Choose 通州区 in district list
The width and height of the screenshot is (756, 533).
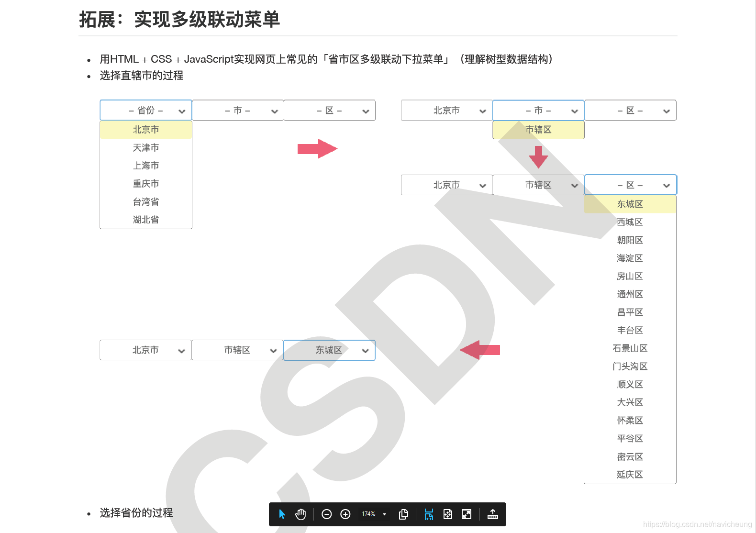click(630, 294)
